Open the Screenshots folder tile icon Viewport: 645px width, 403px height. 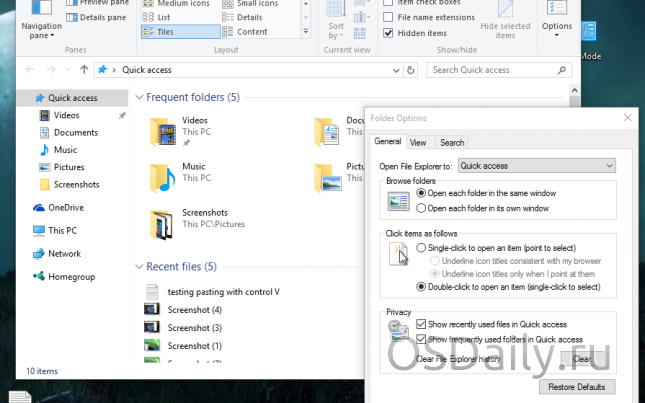pyautogui.click(x=162, y=223)
